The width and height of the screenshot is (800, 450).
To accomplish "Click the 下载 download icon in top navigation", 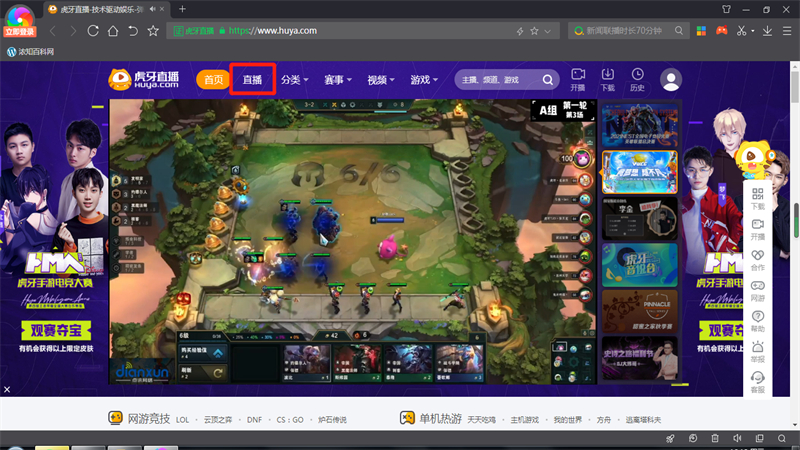I will [608, 80].
